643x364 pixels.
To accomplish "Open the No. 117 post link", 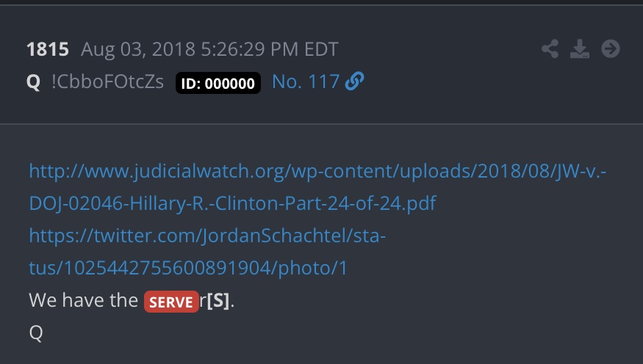I will click(x=306, y=81).
